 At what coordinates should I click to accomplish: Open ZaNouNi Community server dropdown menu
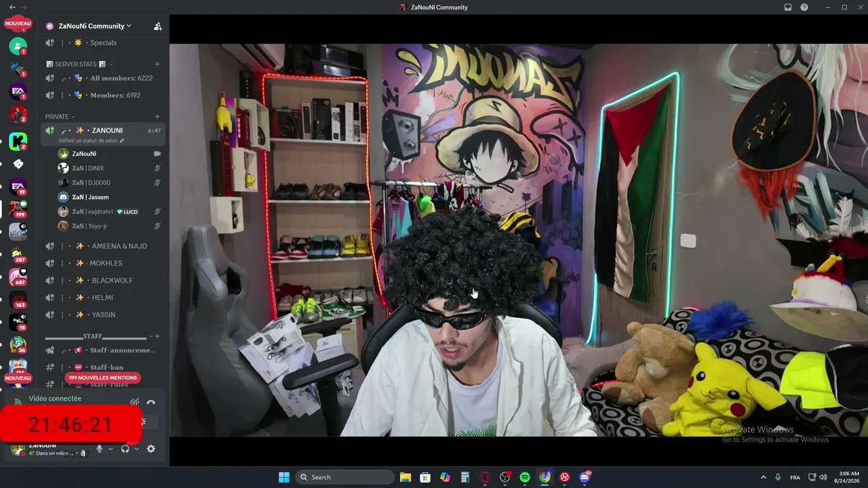tap(95, 26)
